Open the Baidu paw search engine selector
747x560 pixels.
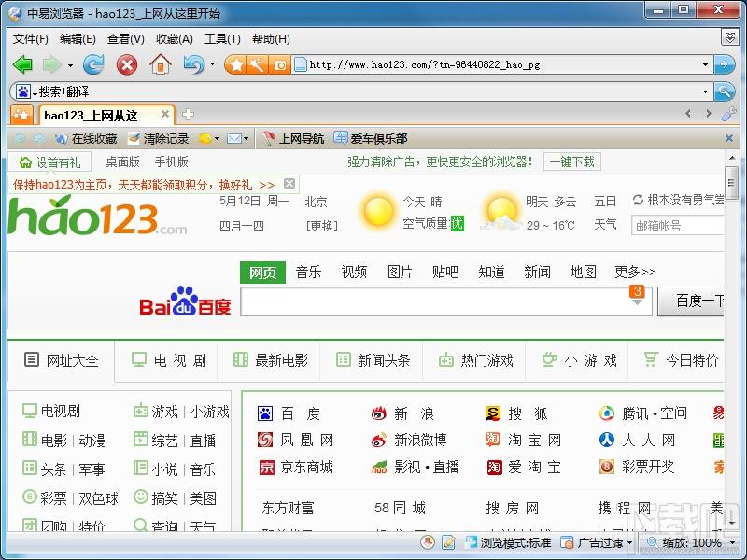(x=25, y=91)
